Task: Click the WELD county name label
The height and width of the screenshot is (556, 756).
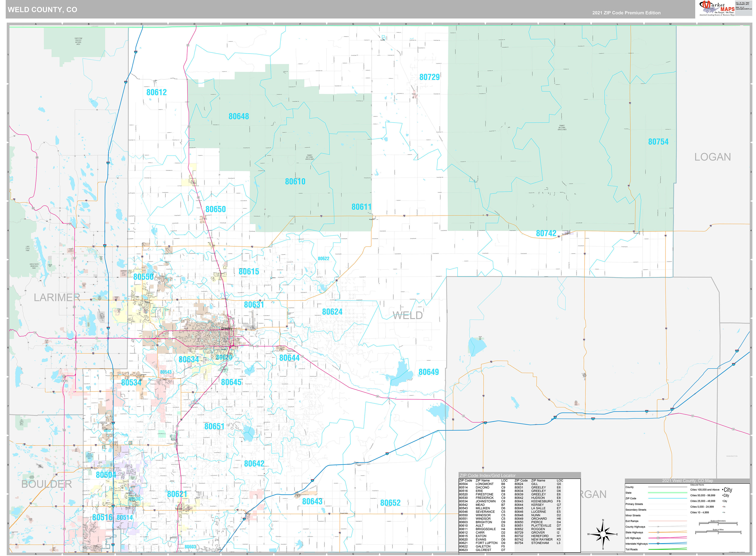Action: click(407, 315)
